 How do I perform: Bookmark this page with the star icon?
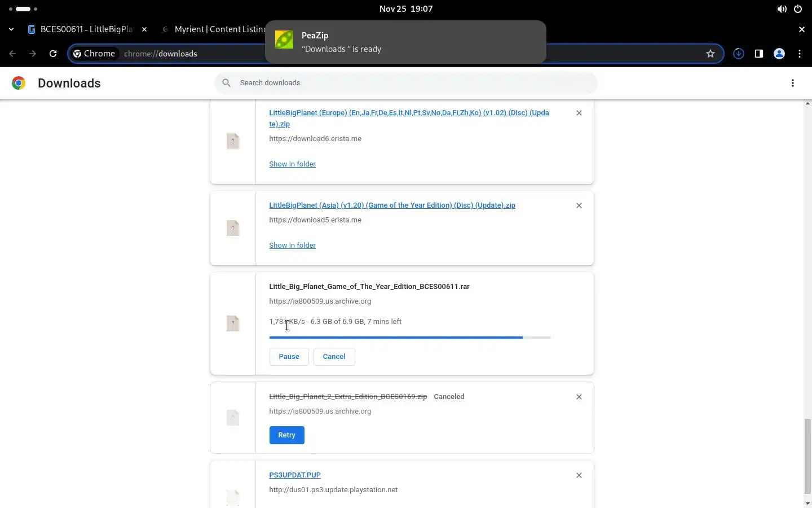(710, 54)
